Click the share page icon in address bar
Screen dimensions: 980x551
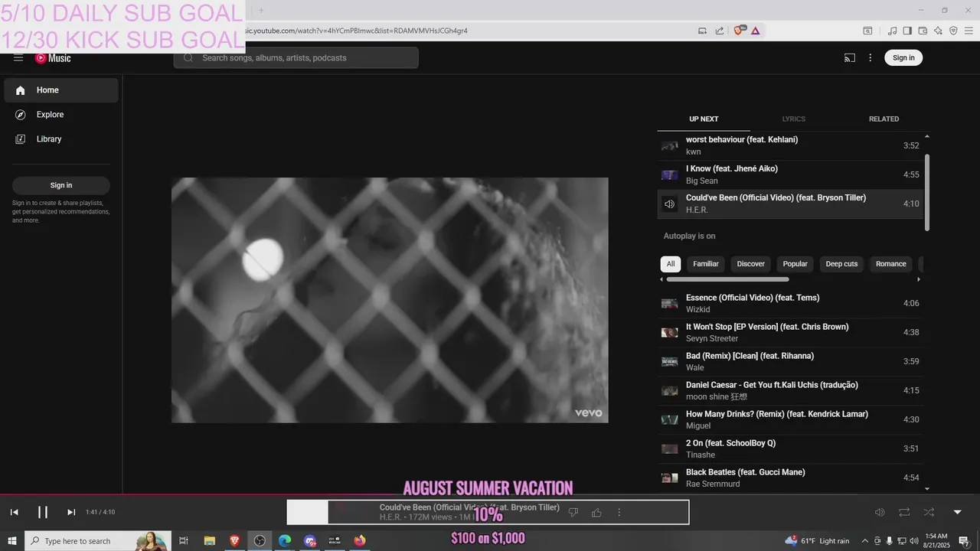[720, 31]
